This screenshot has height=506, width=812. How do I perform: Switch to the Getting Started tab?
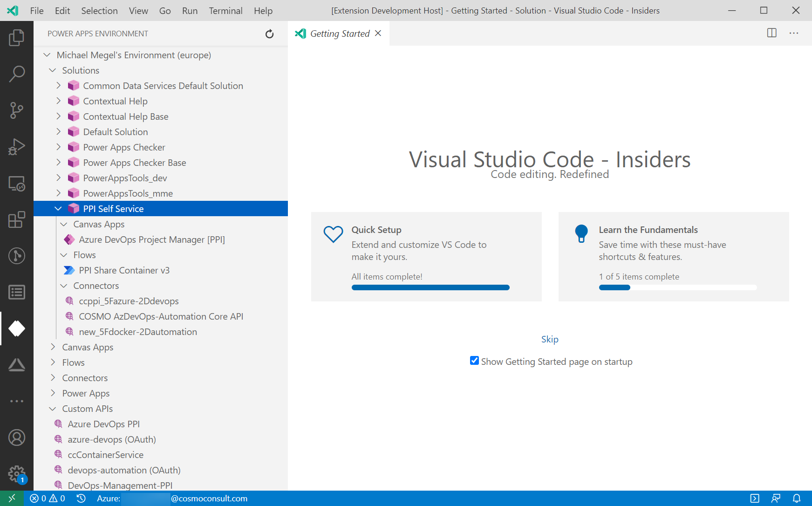[x=339, y=33]
